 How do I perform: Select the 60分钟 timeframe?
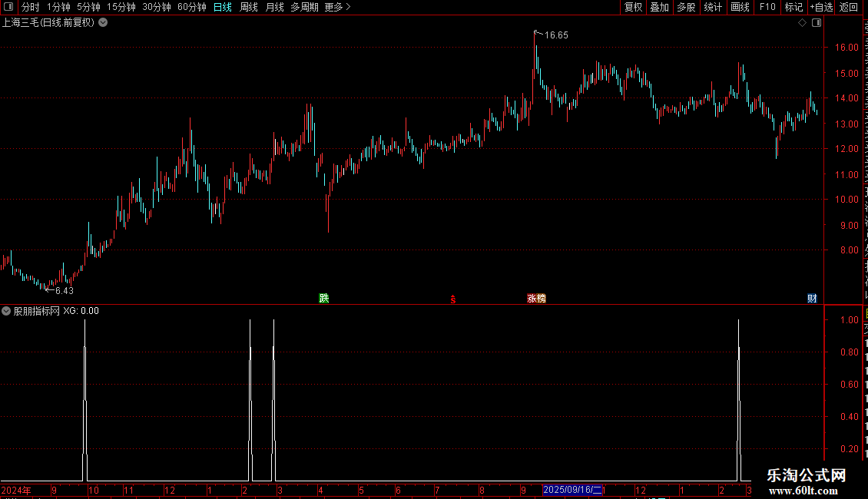click(x=191, y=7)
